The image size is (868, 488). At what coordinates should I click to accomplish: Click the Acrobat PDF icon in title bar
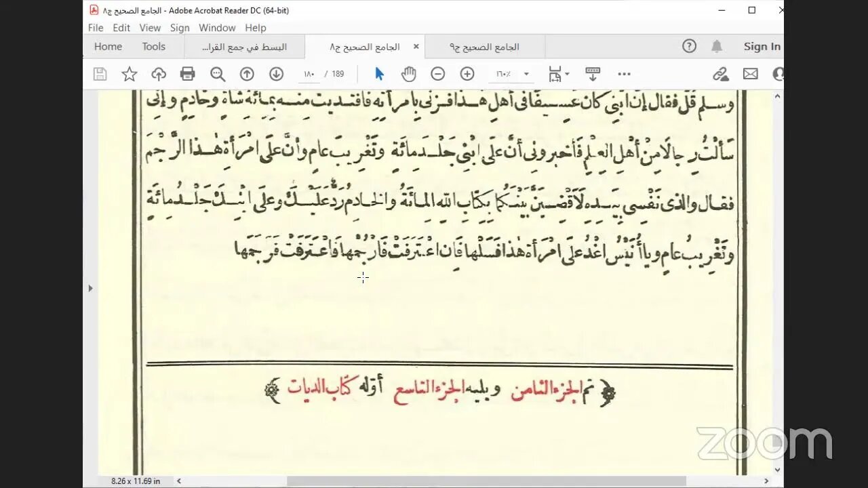94,9
